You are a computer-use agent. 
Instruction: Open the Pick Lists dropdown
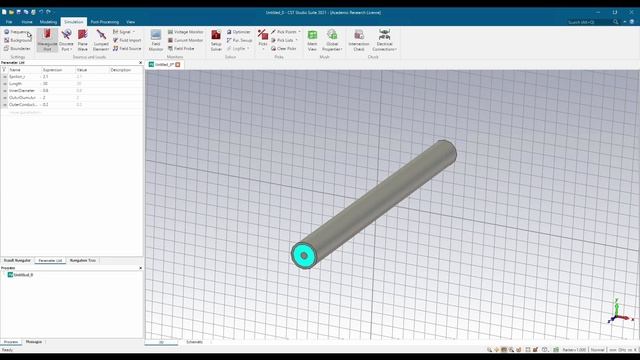(x=284, y=40)
